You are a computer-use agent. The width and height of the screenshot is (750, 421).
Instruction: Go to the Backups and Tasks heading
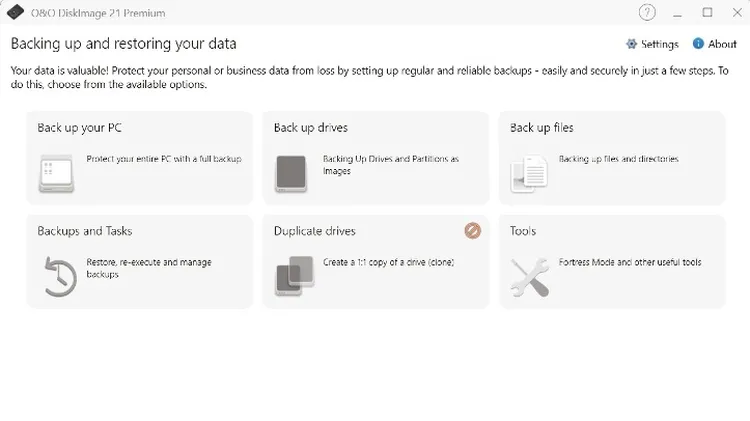click(85, 231)
